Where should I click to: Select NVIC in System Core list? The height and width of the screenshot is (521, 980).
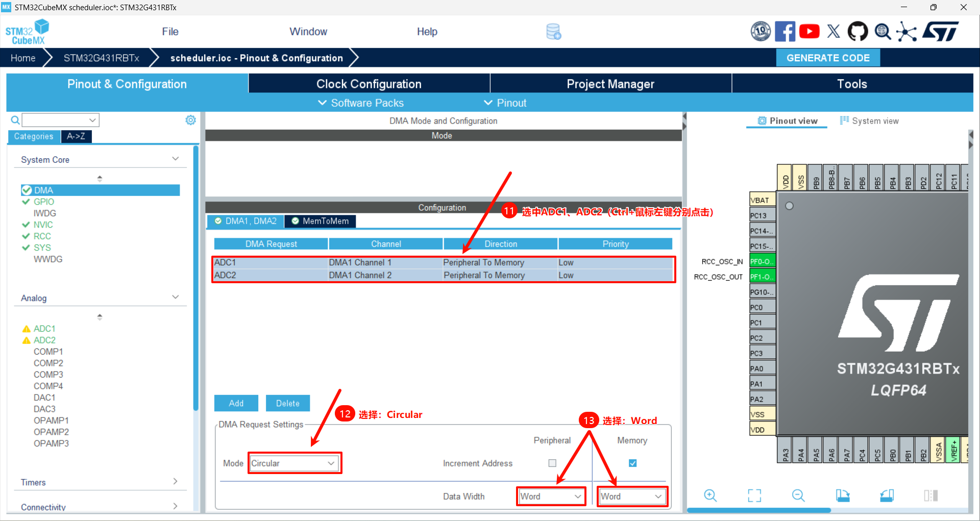43,225
